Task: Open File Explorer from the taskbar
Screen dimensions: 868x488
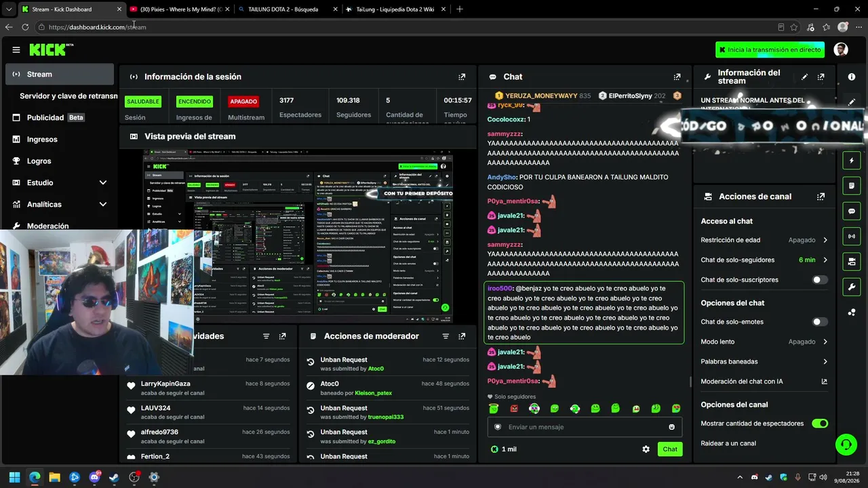Action: (x=54, y=477)
